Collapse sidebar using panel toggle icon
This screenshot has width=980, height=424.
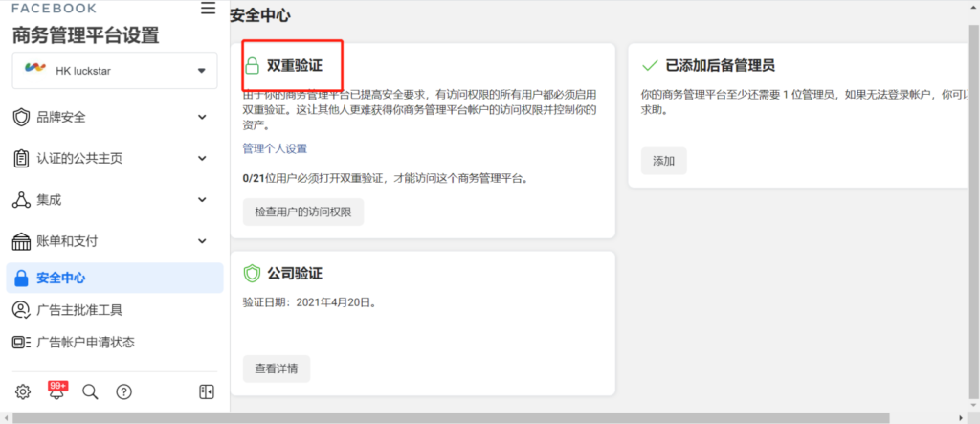click(x=207, y=391)
